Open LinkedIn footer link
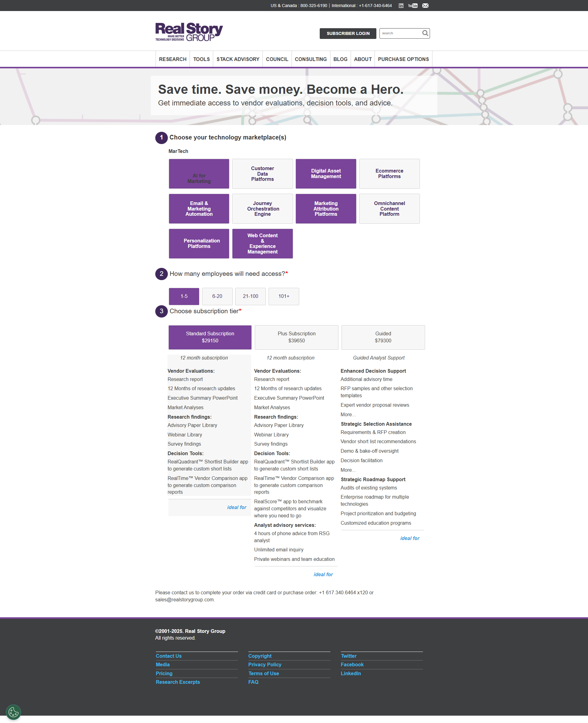The image size is (588, 723). (x=351, y=674)
